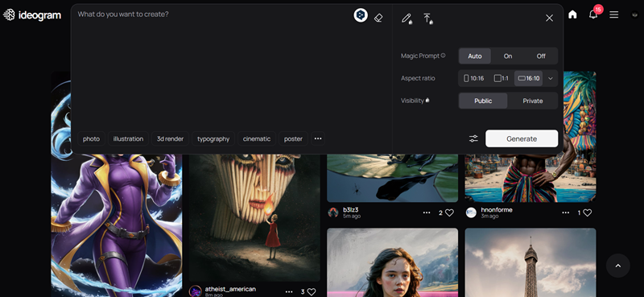644x297 pixels.
Task: Select the cinematic style tag
Action: (257, 139)
